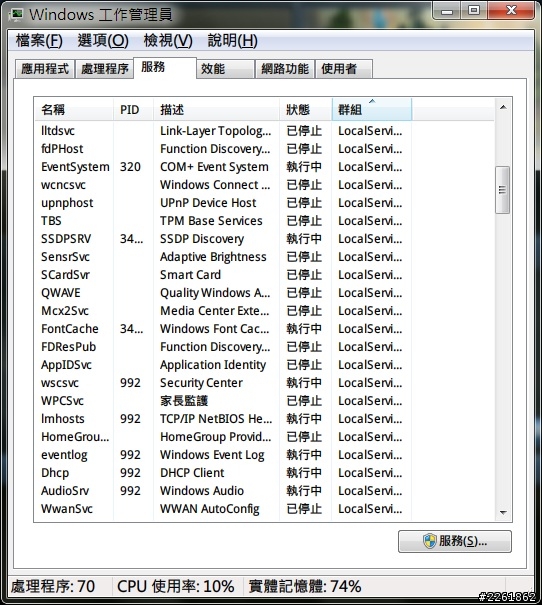The height and width of the screenshot is (605, 542).
Task: Click the Windows Audio description
Action: 202,491
